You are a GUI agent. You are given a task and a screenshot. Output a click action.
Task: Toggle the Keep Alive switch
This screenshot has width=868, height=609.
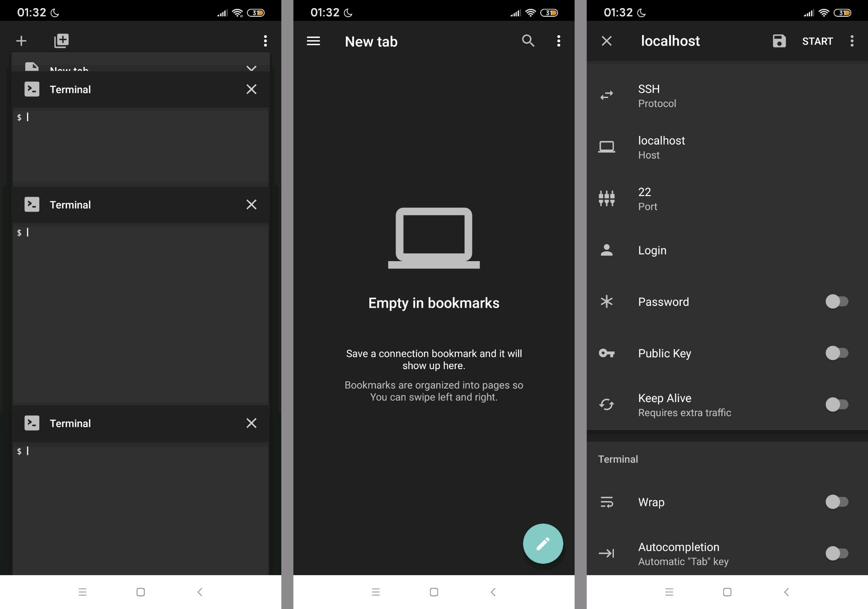click(836, 404)
